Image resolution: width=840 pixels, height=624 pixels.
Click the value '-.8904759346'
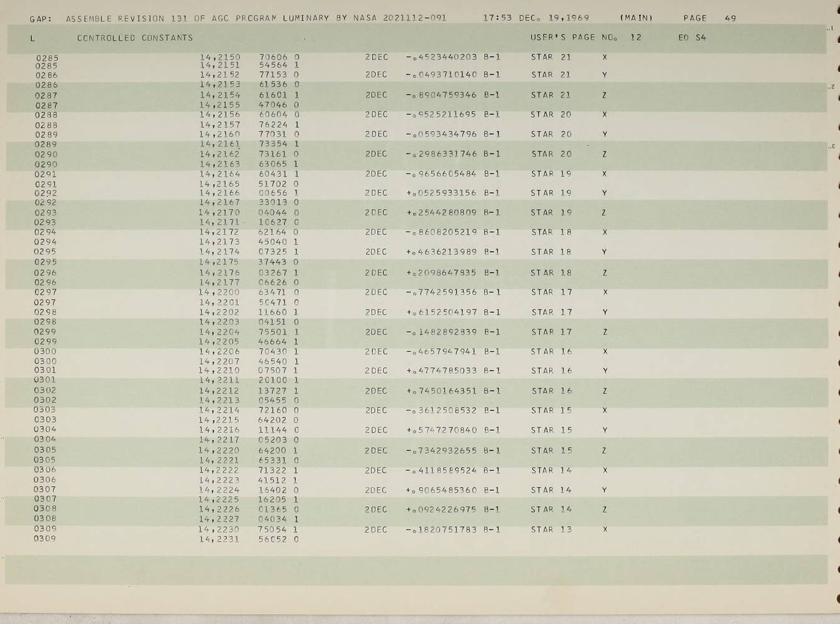pos(441,95)
